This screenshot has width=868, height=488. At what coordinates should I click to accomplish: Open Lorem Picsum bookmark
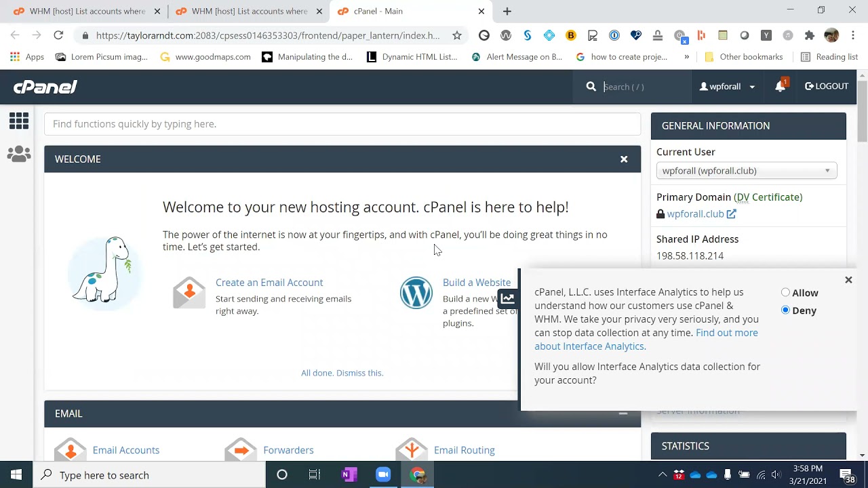(102, 57)
